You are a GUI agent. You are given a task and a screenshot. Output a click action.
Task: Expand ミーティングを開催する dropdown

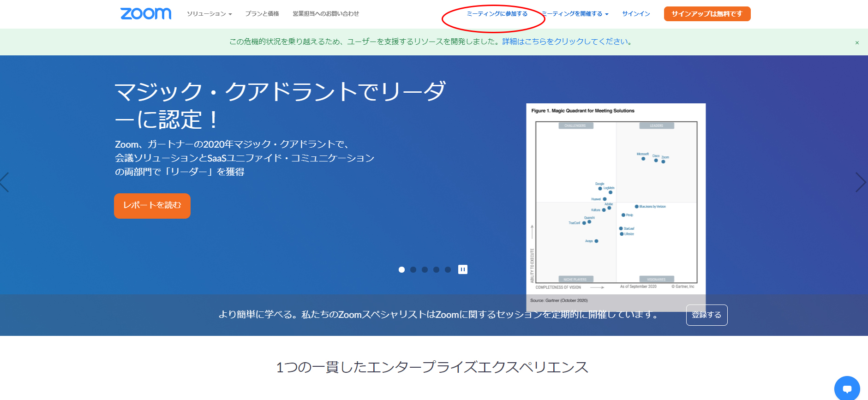point(575,14)
